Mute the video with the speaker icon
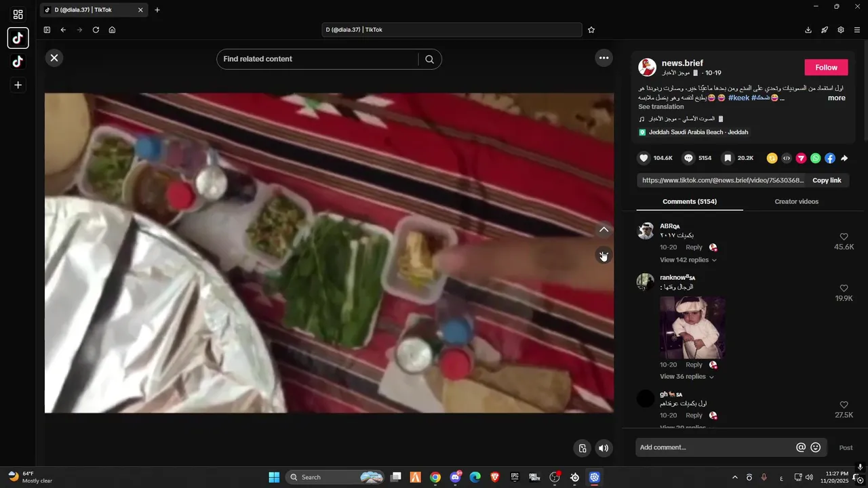This screenshot has height=488, width=868. (603, 448)
